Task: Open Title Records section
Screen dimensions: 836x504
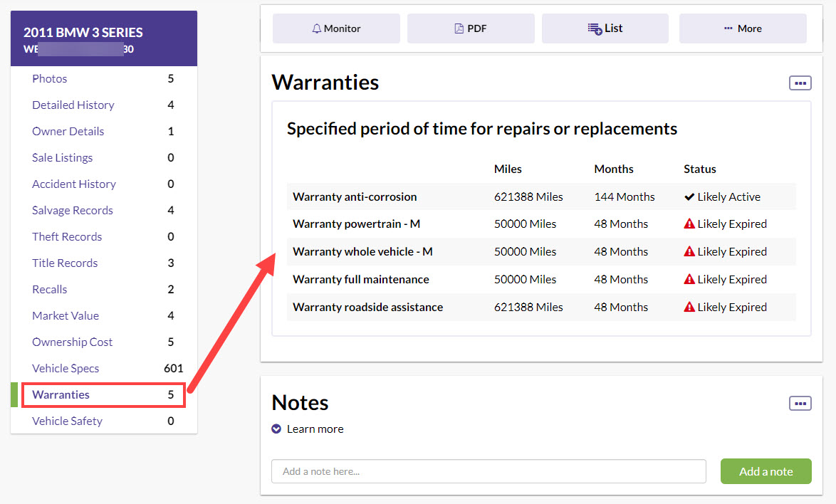Action: tap(65, 263)
